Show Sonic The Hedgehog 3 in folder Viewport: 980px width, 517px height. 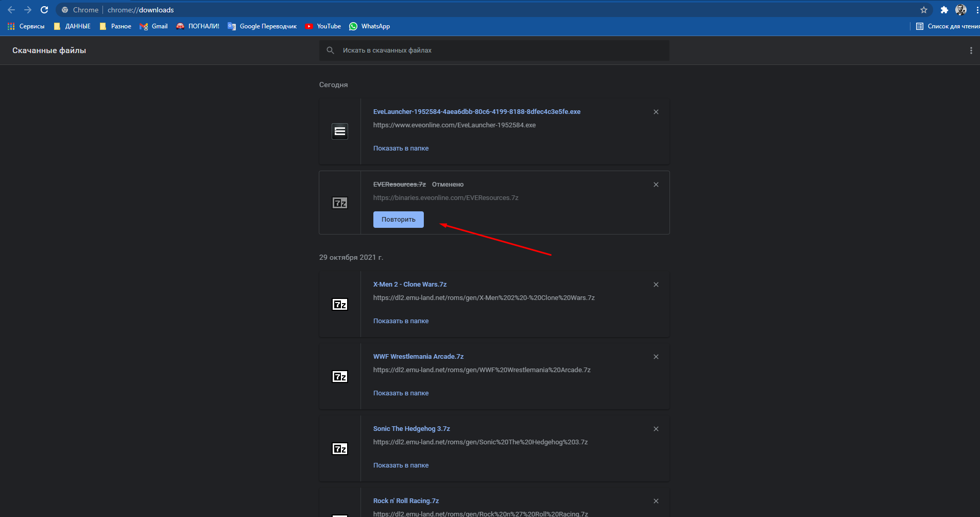[401, 465]
